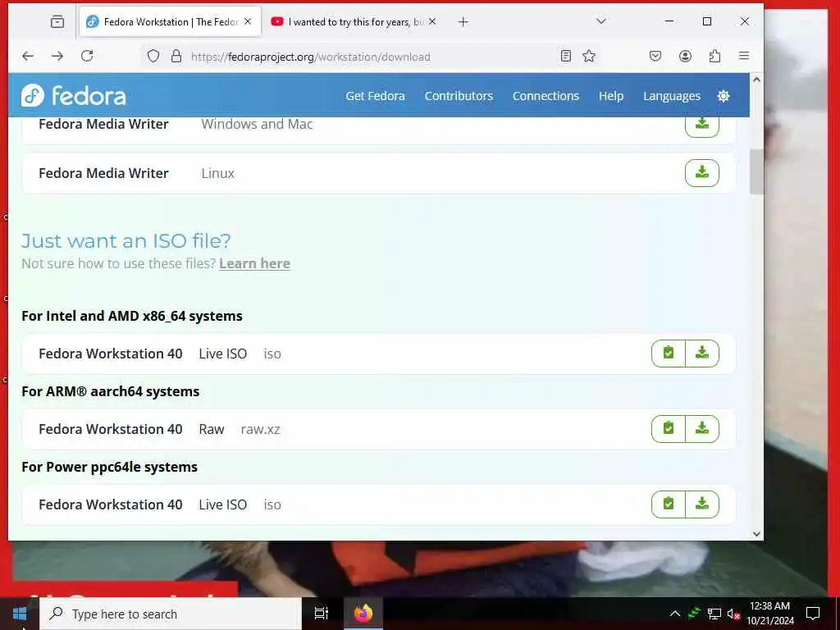Open the Languages menu
This screenshot has height=630, width=840.
pyautogui.click(x=672, y=96)
